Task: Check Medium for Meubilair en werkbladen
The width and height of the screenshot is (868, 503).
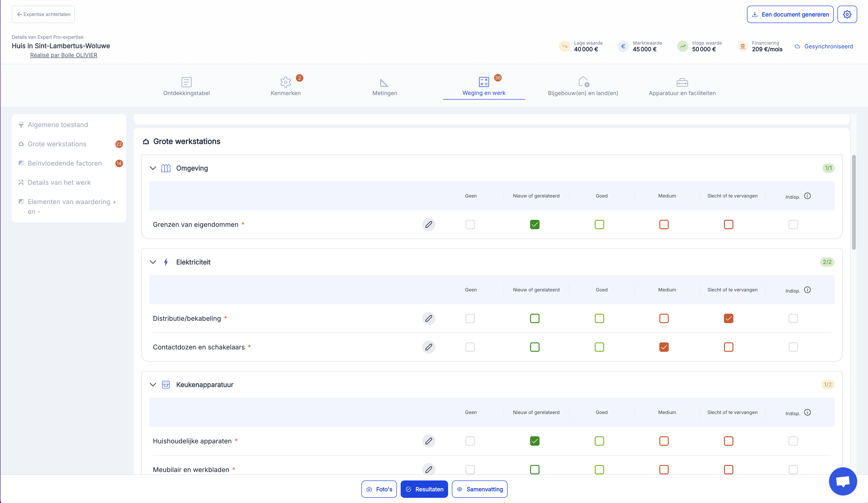Action: [x=664, y=470]
